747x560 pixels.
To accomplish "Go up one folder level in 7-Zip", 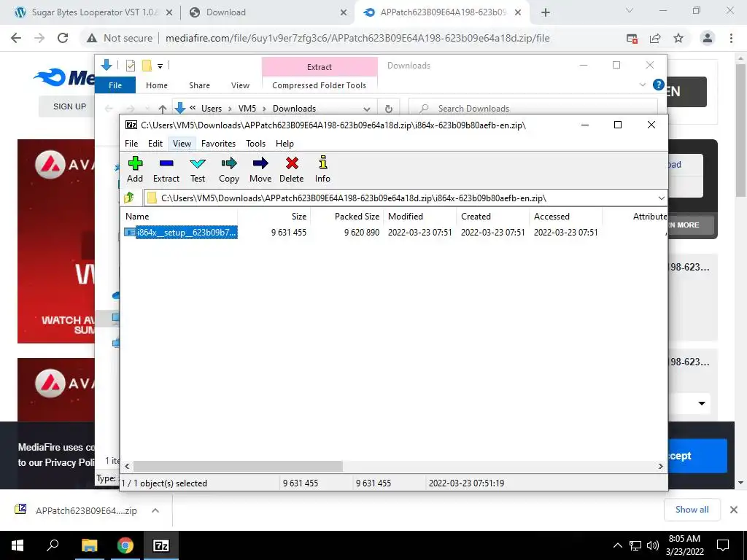I will tap(129, 198).
